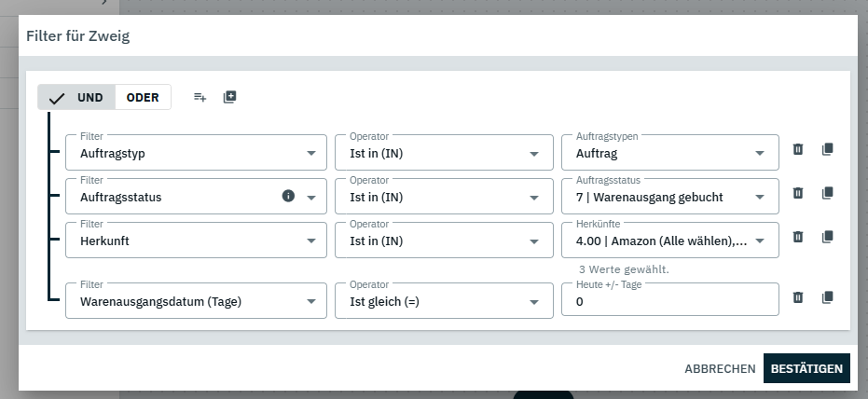The height and width of the screenshot is (399, 868).
Task: Select the UND logic toggle
Action: [x=77, y=97]
